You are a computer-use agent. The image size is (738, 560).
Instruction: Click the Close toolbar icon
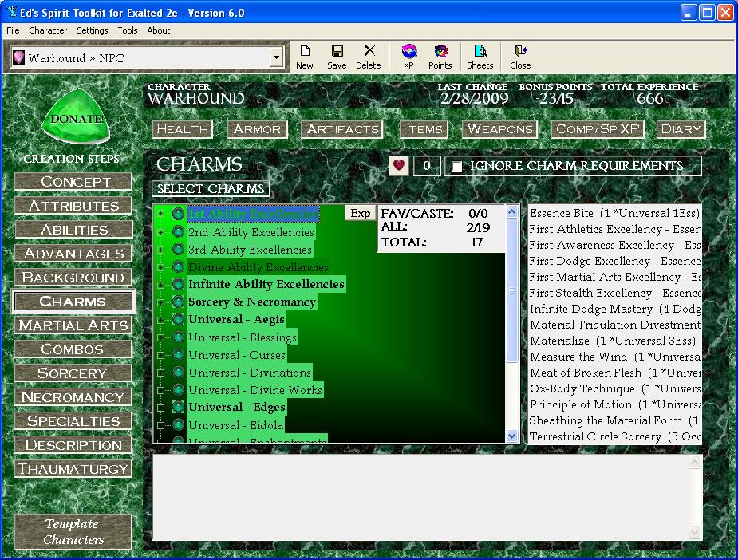520,57
